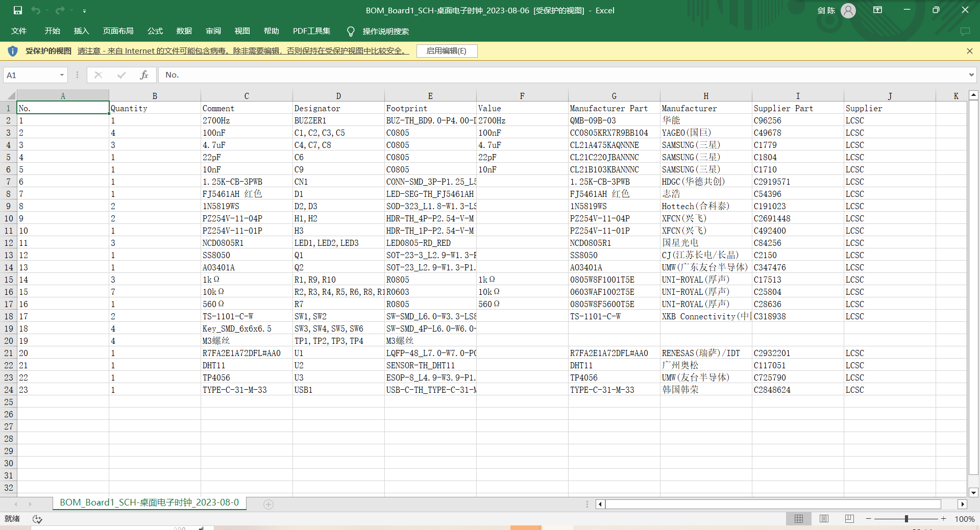980x530 pixels.
Task: Click the 启用编辑(E) button
Action: point(447,51)
